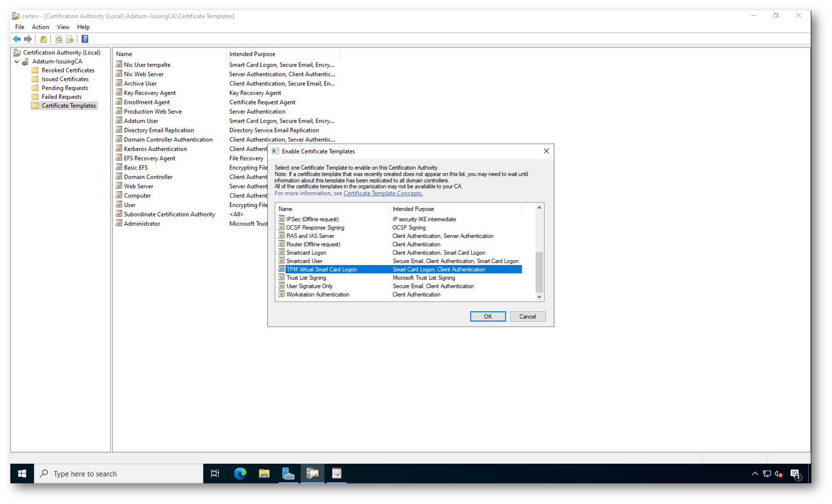This screenshot has width=832, height=504.
Task: Open the Certificate Template Concepts link
Action: (x=383, y=193)
